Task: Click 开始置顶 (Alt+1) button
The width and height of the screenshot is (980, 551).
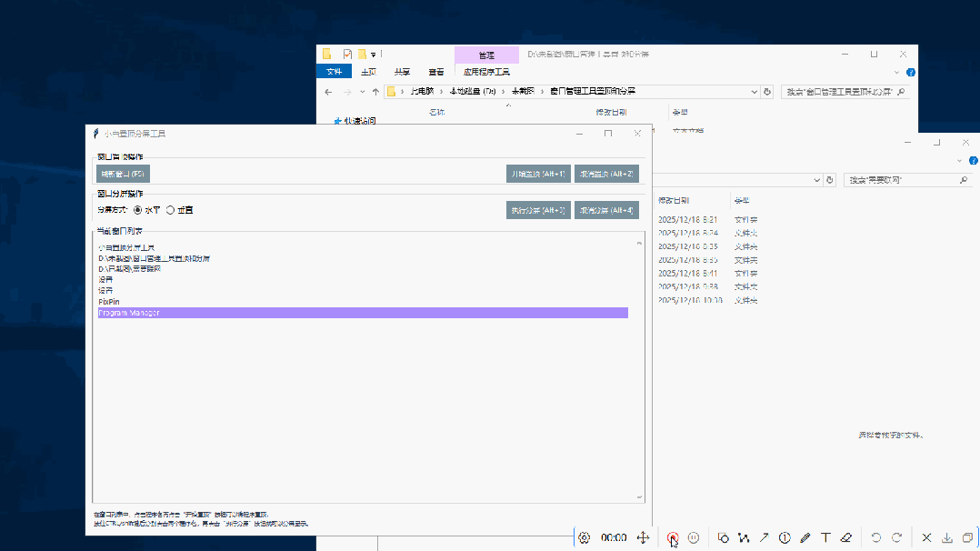Action: coord(538,174)
